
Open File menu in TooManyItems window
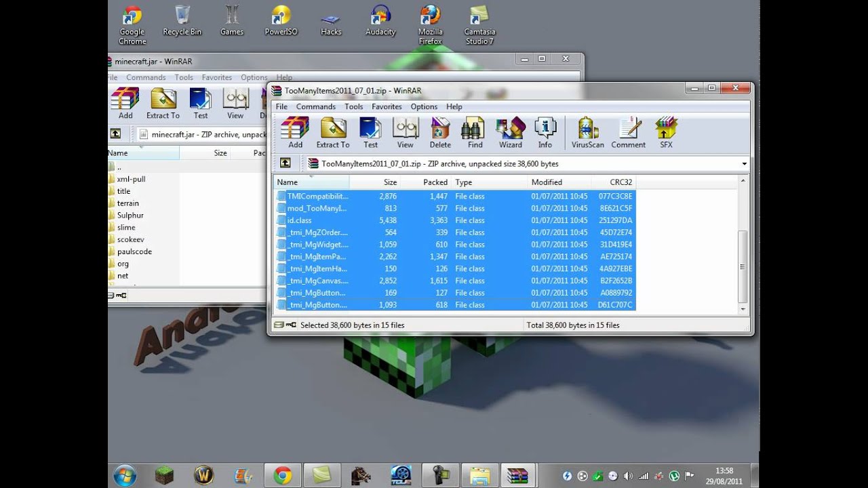pos(281,106)
